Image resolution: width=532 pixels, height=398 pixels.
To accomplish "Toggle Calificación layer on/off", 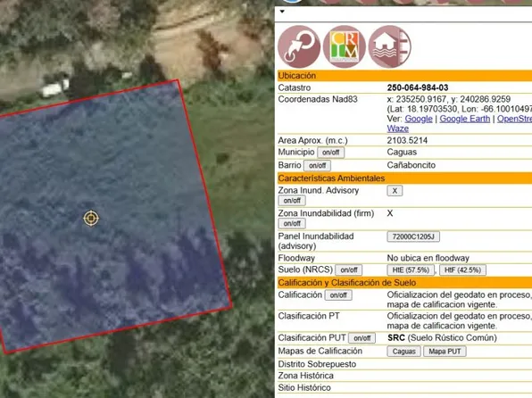I will [x=338, y=295].
